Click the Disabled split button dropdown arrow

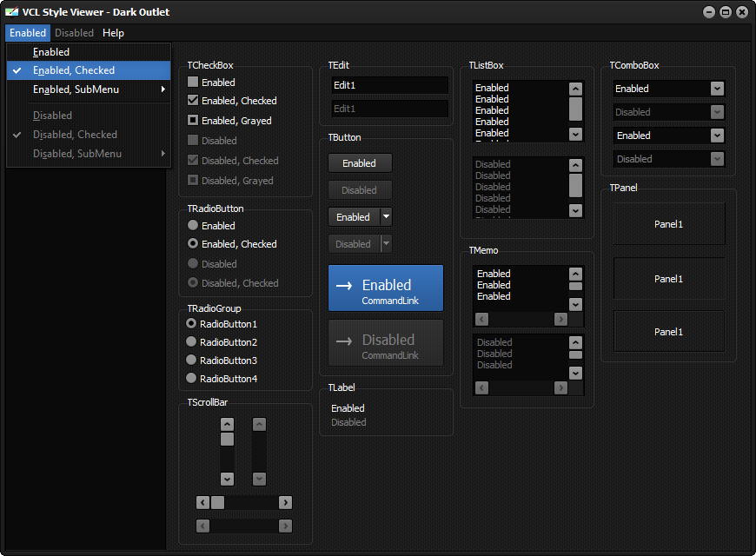coord(386,244)
